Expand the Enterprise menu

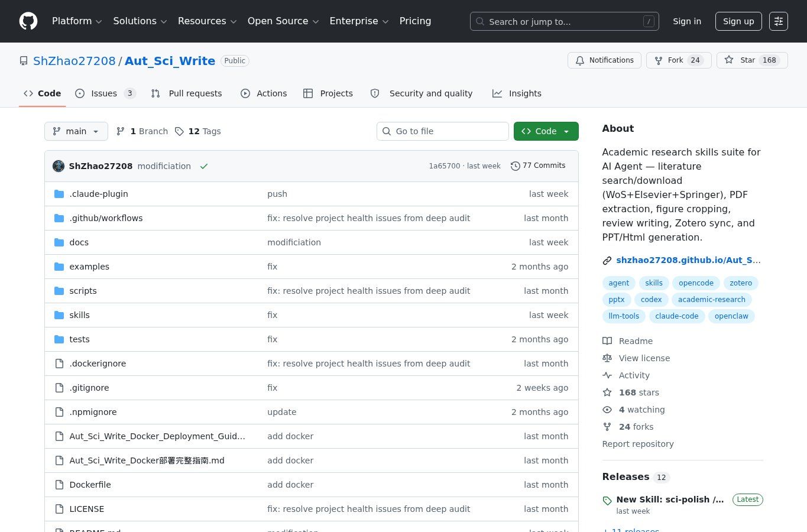pos(359,21)
